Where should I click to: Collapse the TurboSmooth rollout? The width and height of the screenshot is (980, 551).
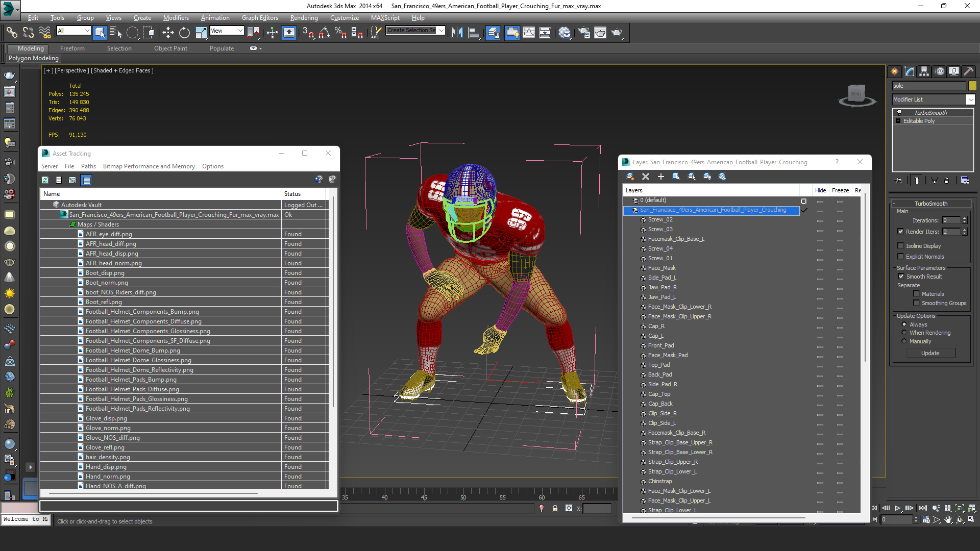(894, 204)
